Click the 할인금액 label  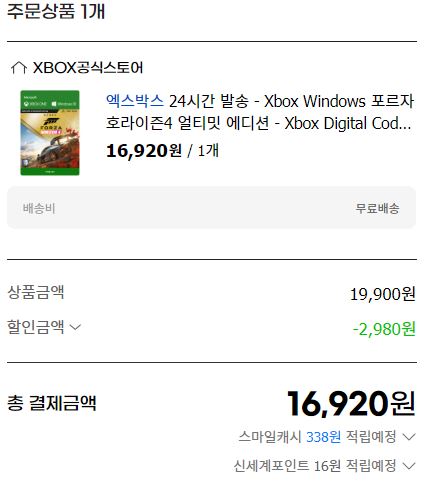pyautogui.click(x=36, y=327)
